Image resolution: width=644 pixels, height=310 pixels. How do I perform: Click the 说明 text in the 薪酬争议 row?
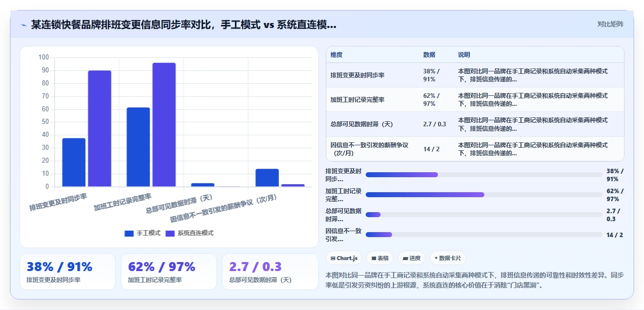pos(533,149)
